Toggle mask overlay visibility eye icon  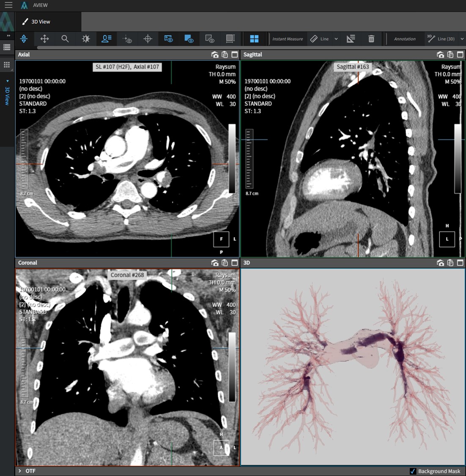(x=189, y=39)
